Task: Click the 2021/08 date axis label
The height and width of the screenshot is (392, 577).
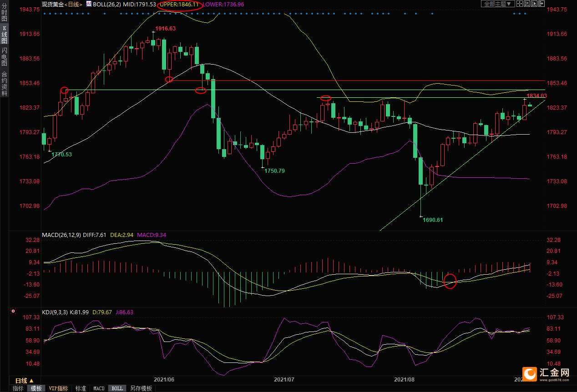Action: pyautogui.click(x=405, y=379)
